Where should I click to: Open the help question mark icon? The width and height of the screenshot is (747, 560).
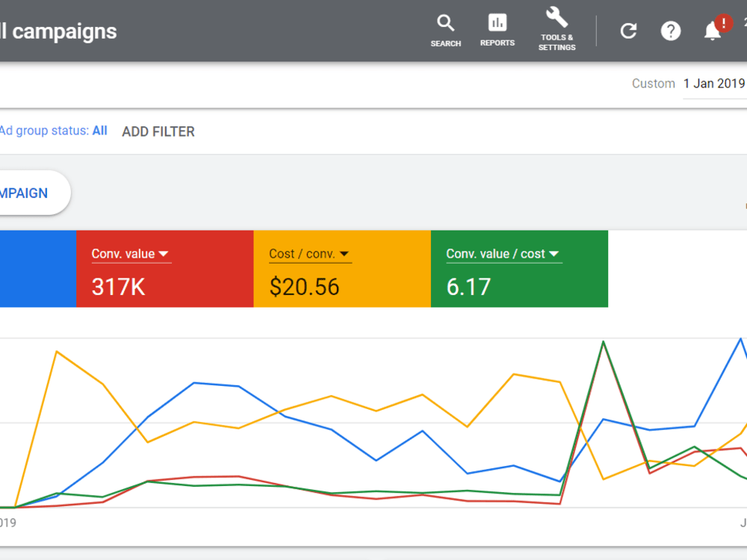670,31
